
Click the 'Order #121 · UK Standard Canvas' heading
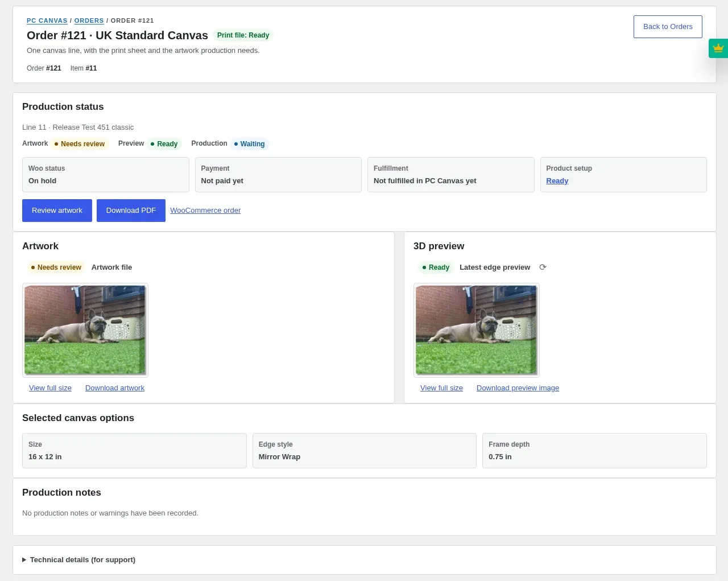tap(117, 35)
